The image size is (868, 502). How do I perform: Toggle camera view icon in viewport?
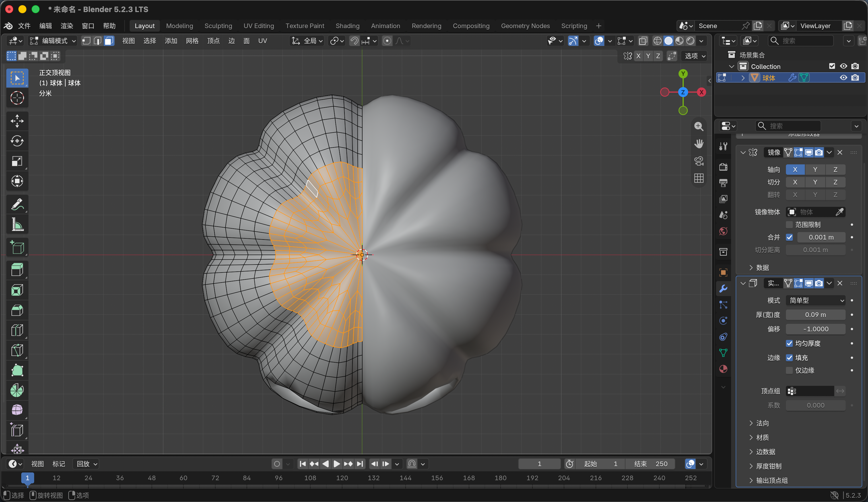(x=699, y=161)
